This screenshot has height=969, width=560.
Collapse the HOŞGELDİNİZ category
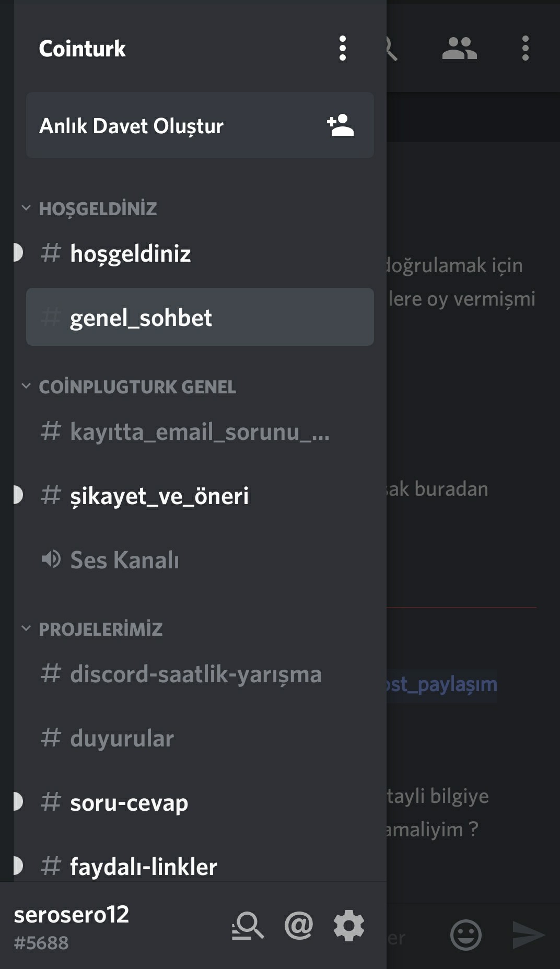(x=98, y=208)
